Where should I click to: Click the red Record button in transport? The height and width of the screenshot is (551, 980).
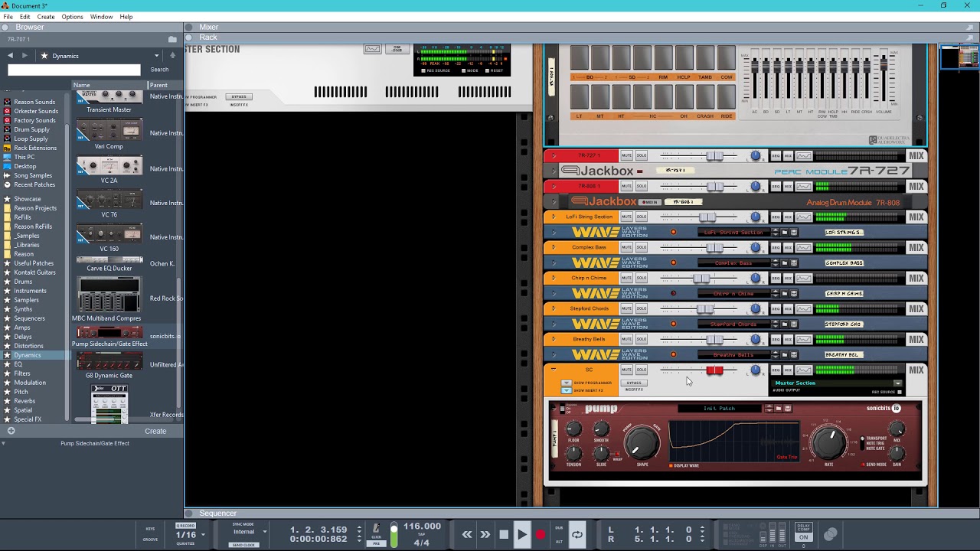pyautogui.click(x=541, y=535)
